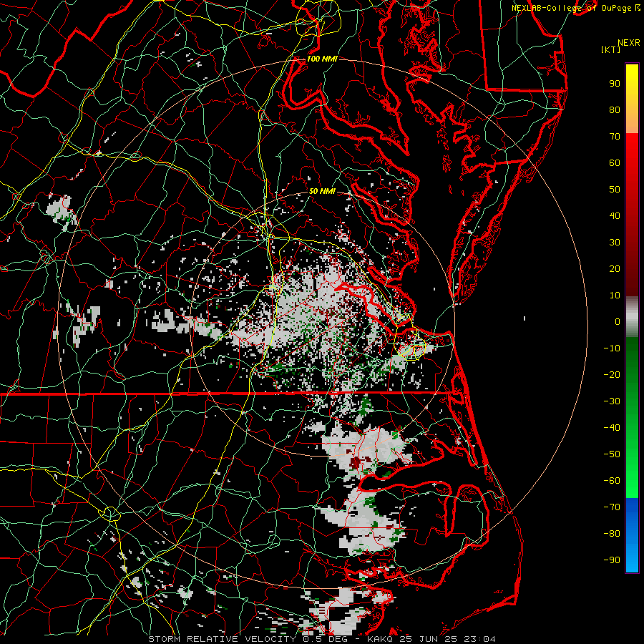The image size is (644, 644).
Task: Click the -50 value on the velocity scale
Action: 612,454
